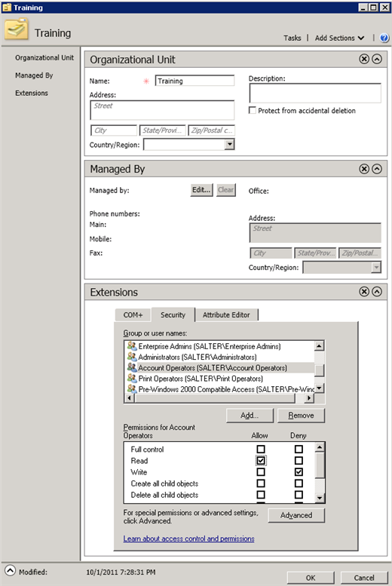Collapse the Modified details bar at bottom

pyautogui.click(x=10, y=571)
